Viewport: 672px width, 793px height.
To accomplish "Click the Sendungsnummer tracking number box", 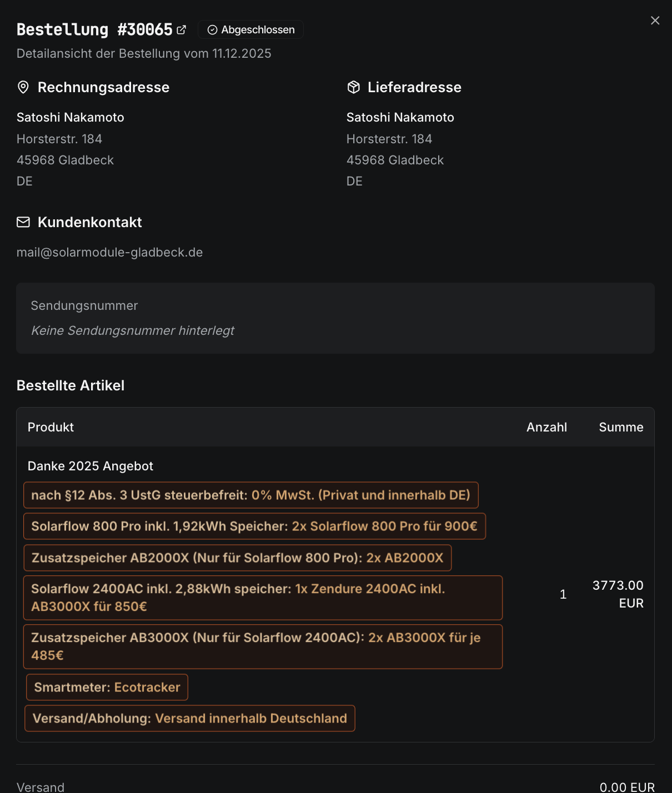I will (x=335, y=318).
